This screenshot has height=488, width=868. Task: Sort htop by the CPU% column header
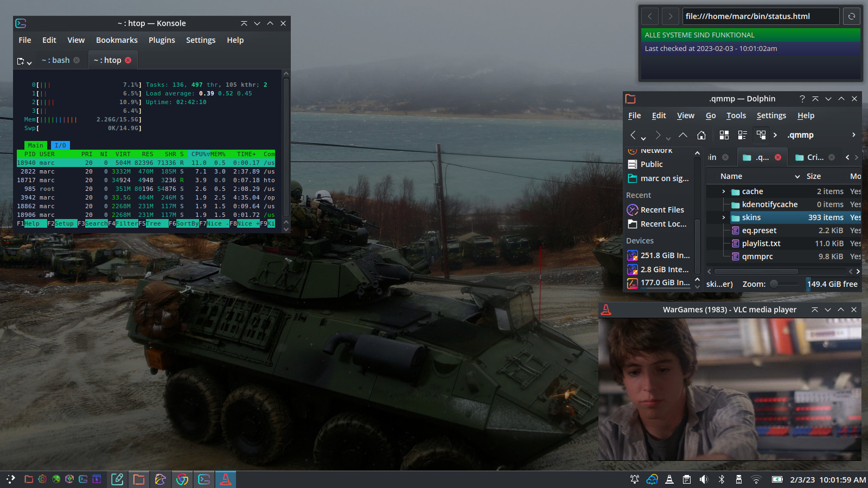coord(199,154)
